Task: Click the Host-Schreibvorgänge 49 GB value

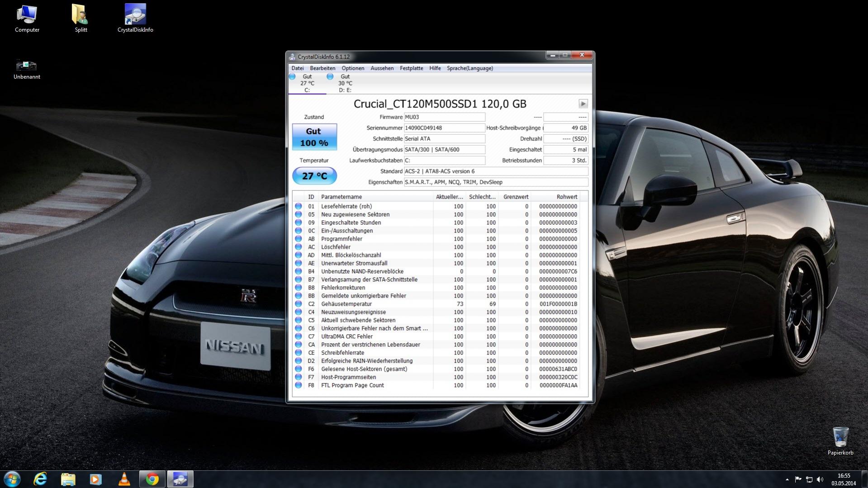Action: tap(566, 128)
